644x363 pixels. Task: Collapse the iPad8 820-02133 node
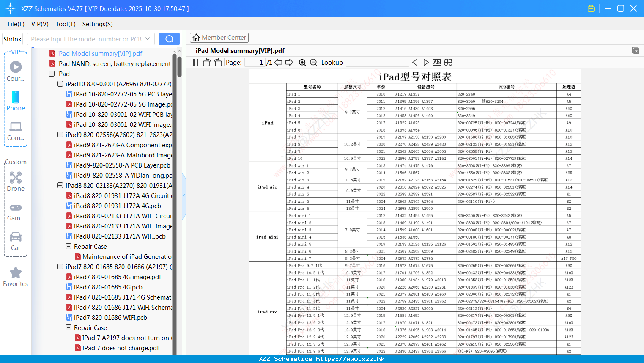[x=60, y=185]
